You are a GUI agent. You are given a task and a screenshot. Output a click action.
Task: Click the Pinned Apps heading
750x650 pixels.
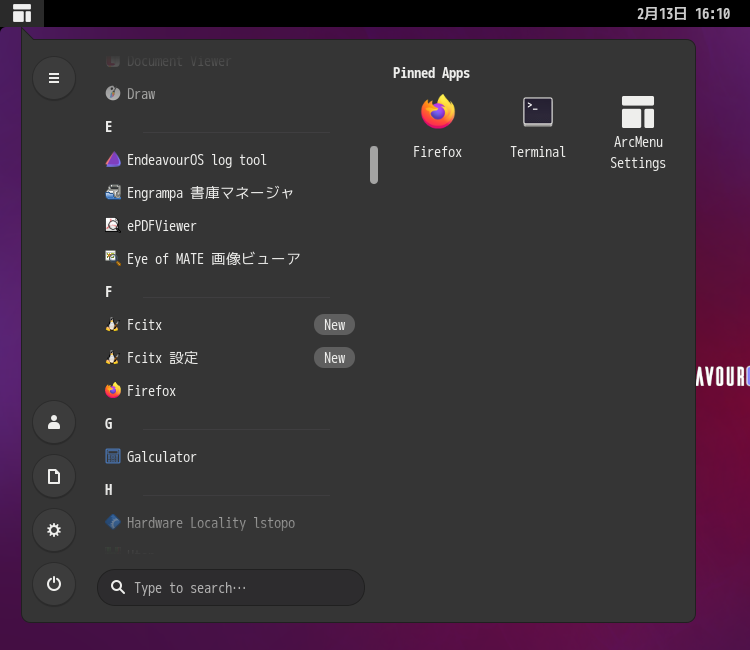coord(431,73)
